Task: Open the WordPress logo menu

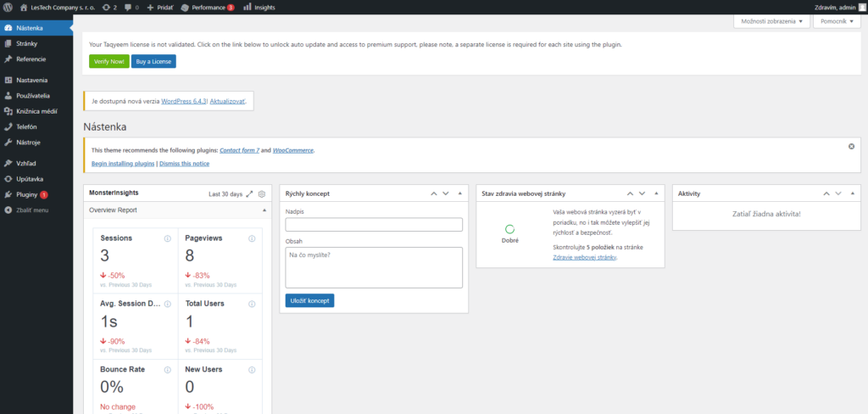Action: tap(8, 7)
